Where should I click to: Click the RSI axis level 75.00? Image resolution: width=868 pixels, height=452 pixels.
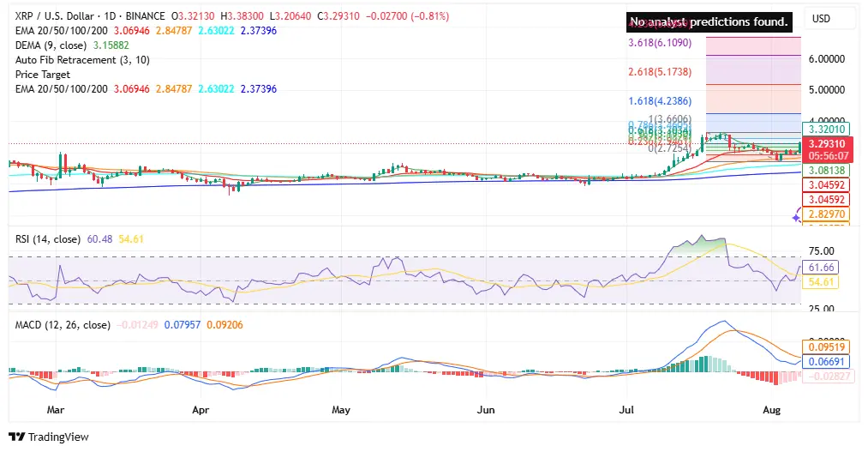click(x=821, y=251)
